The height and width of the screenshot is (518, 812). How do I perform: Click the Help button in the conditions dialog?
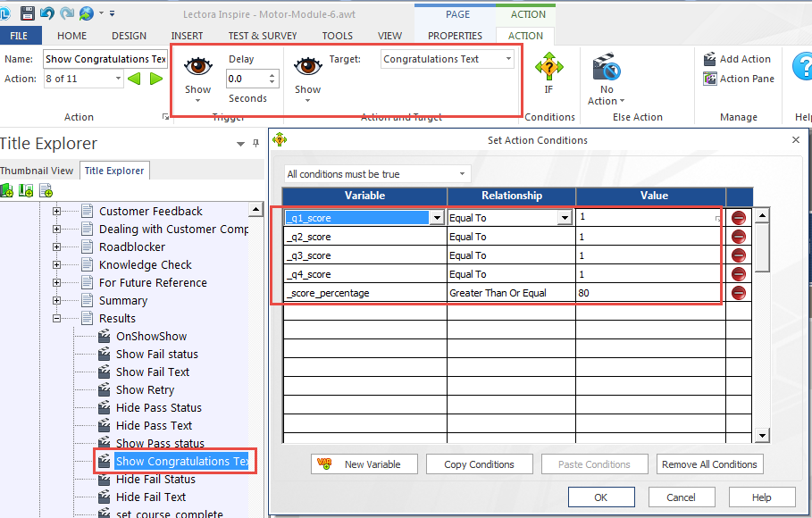[761, 497]
